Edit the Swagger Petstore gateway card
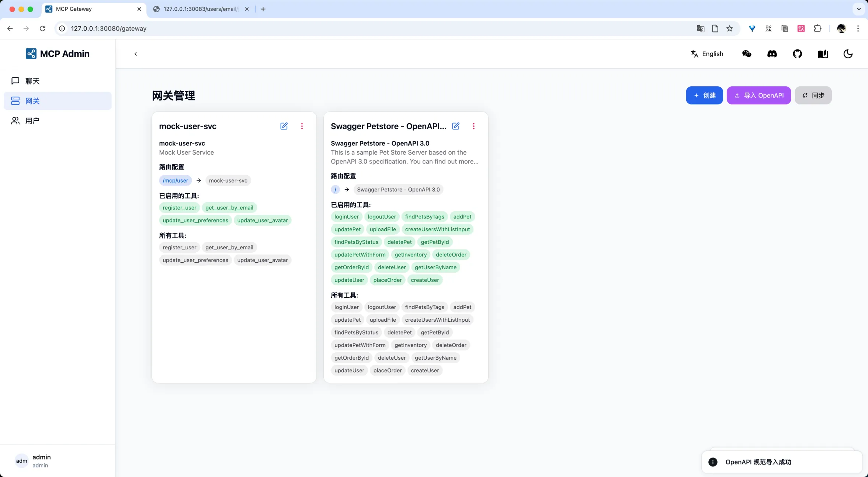The image size is (868, 477). click(x=456, y=126)
